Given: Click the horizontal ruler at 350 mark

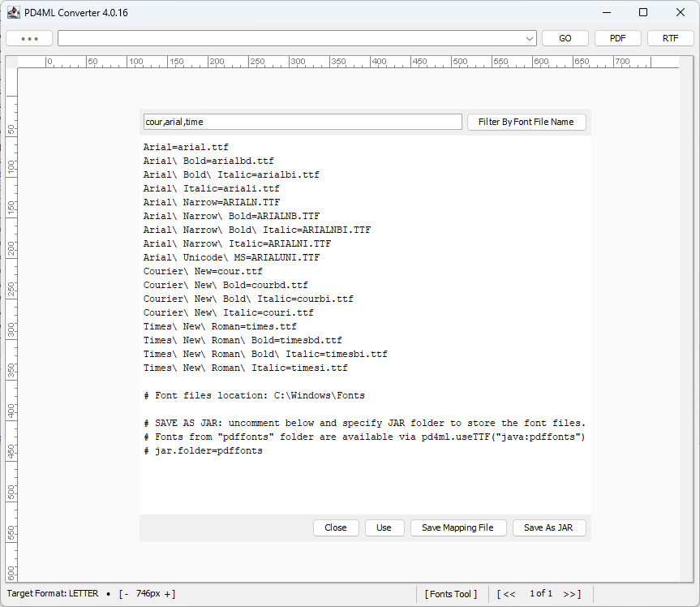Looking at the screenshot, I should click(337, 62).
